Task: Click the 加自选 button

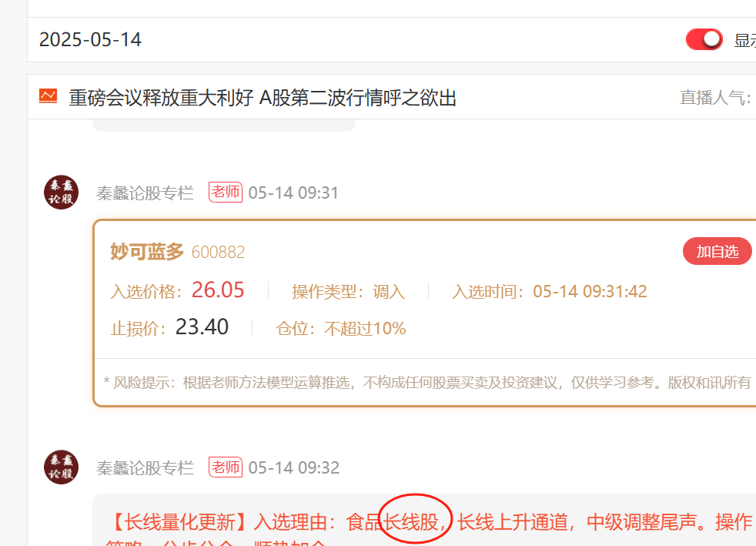Action: coord(717,251)
